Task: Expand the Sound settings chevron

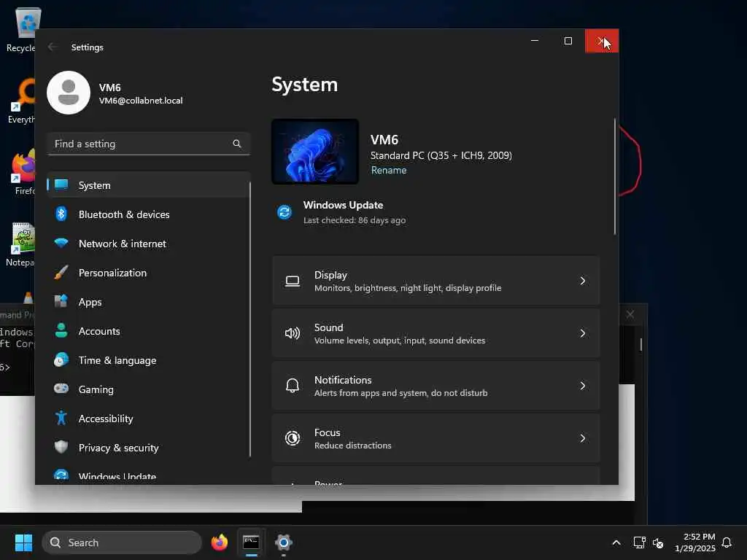Action: (582, 333)
